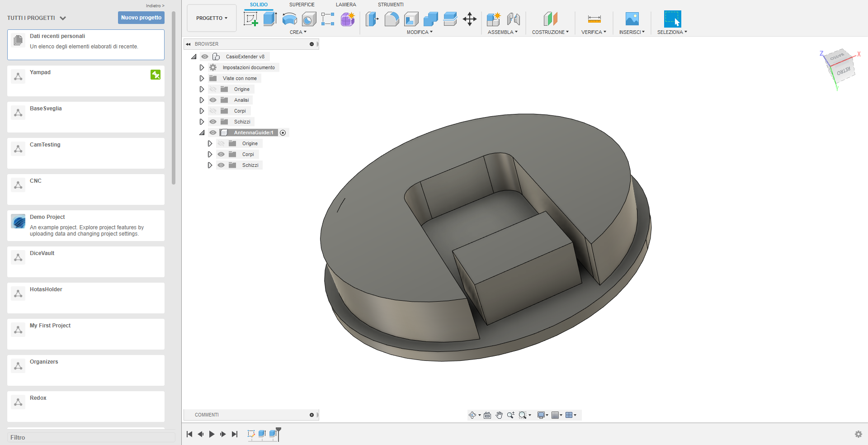The height and width of the screenshot is (445, 868).
Task: Switch to the SUPERFICIE tab
Action: 302,5
